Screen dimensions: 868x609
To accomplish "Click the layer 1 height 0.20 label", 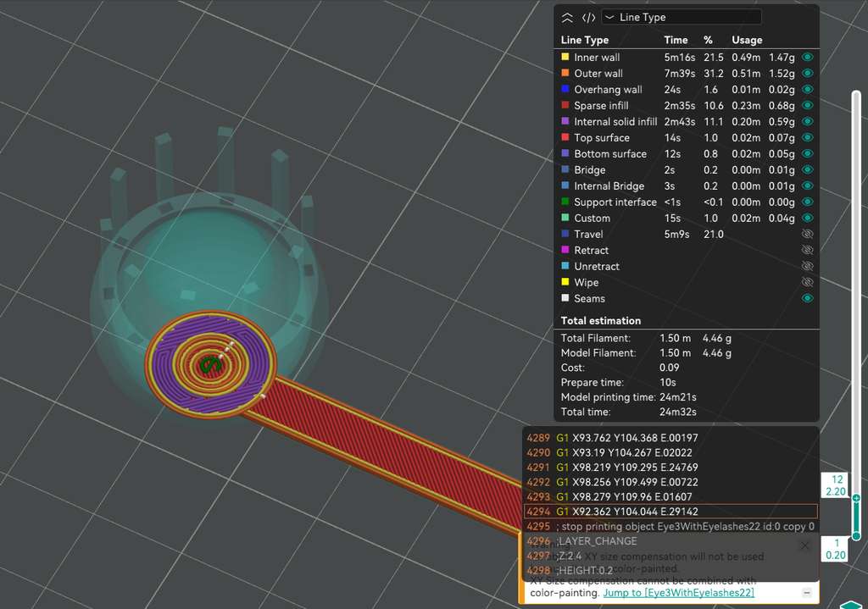I will (x=836, y=549).
